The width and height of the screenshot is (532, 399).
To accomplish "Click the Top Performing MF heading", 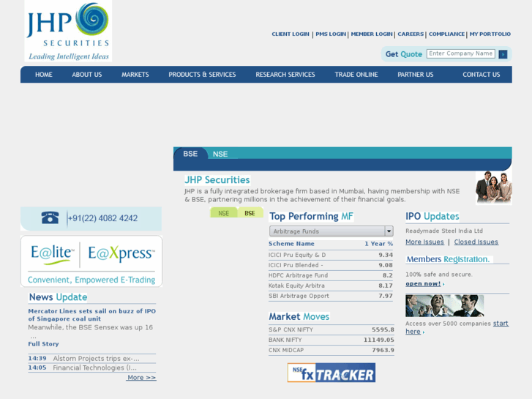I will coord(311,216).
